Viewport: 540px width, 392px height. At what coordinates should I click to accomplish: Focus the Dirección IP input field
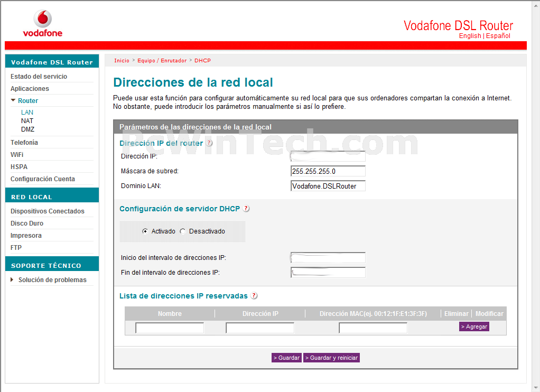point(328,156)
